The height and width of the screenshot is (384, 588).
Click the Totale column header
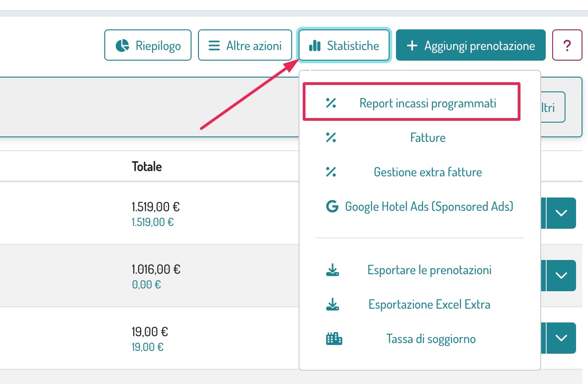pos(147,166)
